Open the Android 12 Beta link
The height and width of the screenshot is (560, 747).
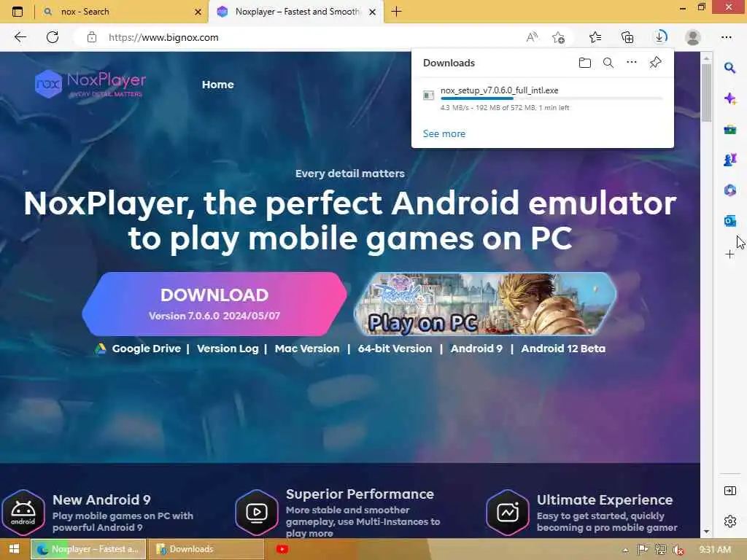(x=563, y=349)
